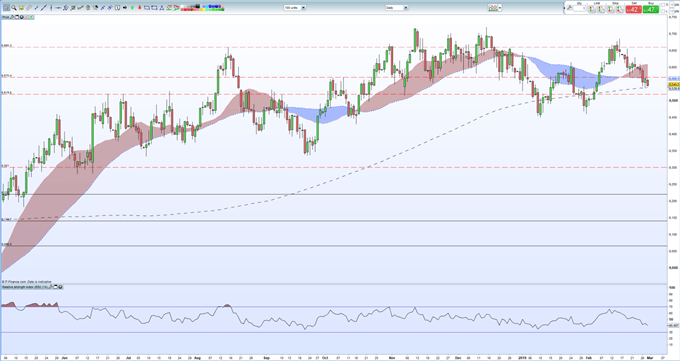Add a green up arrow marker
The width and height of the screenshot is (680, 361).
(x=132, y=8)
